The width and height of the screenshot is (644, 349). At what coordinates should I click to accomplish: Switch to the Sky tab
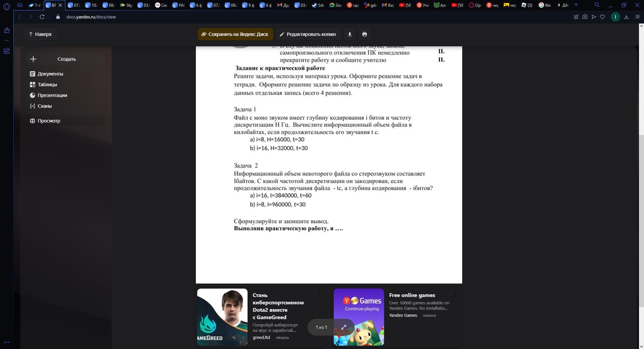pos(126,5)
